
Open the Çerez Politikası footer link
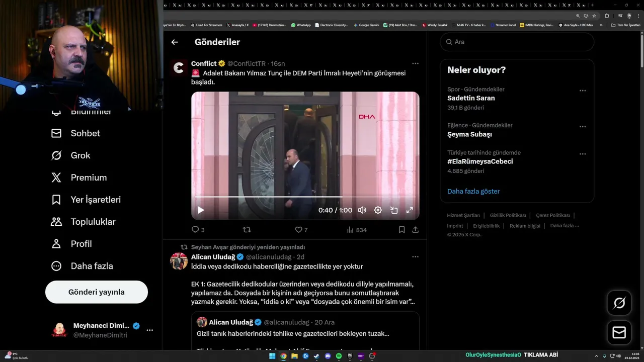pos(553,215)
